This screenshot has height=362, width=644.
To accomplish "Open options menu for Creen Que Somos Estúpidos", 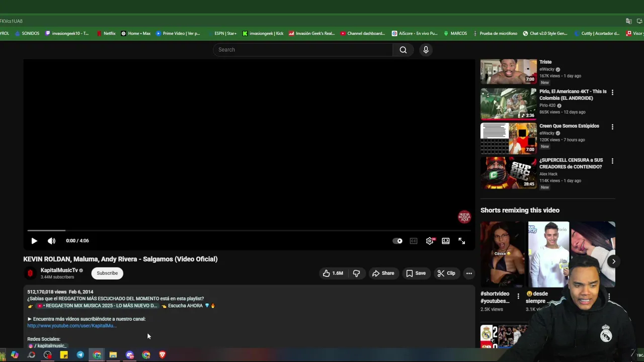I will tap(612, 127).
